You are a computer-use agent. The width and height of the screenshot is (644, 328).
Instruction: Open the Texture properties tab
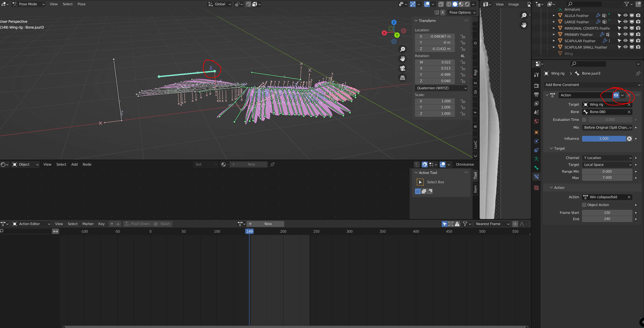tap(537, 187)
